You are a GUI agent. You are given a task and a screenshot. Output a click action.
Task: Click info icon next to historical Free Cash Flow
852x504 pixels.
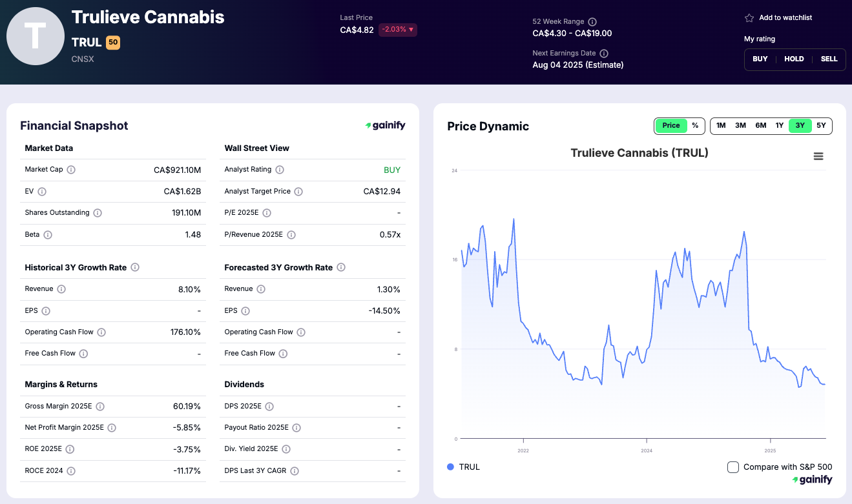tap(83, 354)
